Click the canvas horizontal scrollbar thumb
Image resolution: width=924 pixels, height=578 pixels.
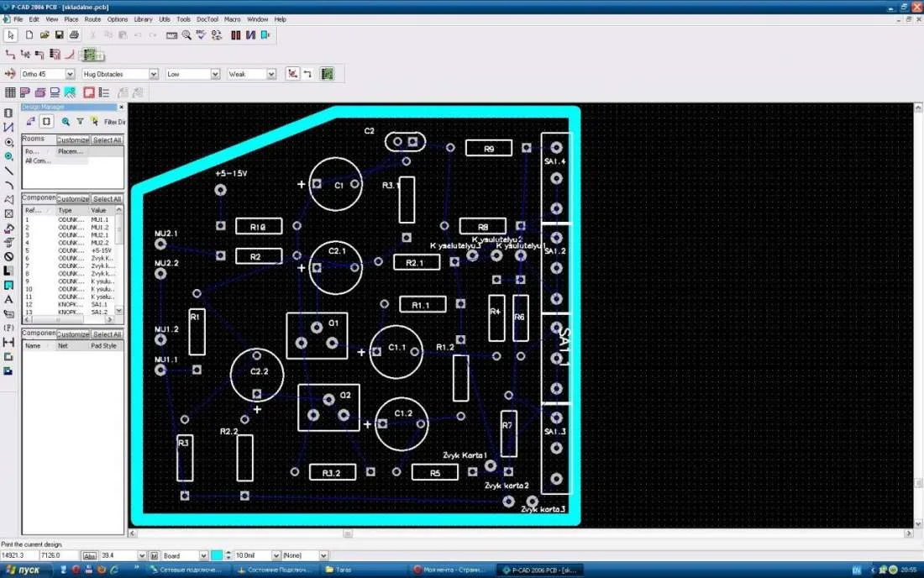click(x=349, y=533)
